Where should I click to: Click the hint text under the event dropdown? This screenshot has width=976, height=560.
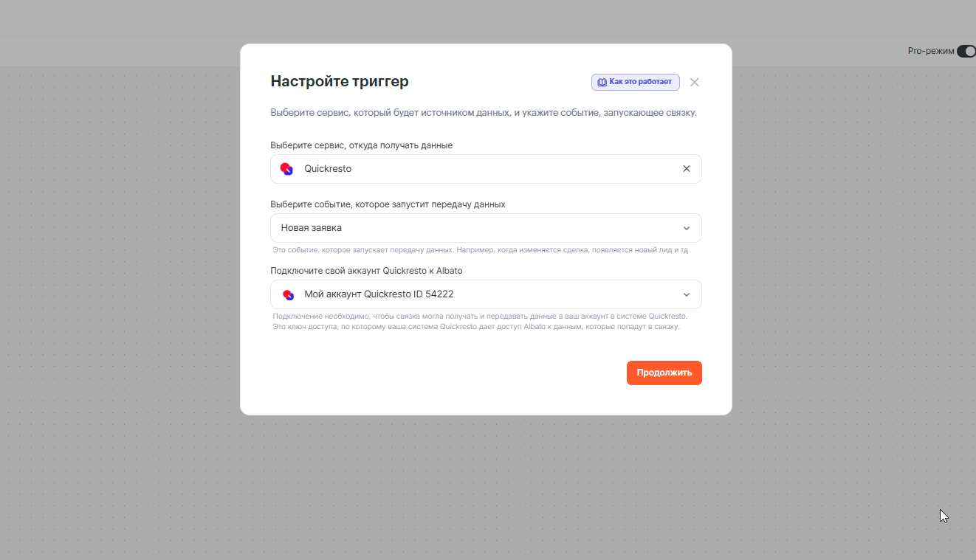pyautogui.click(x=480, y=250)
